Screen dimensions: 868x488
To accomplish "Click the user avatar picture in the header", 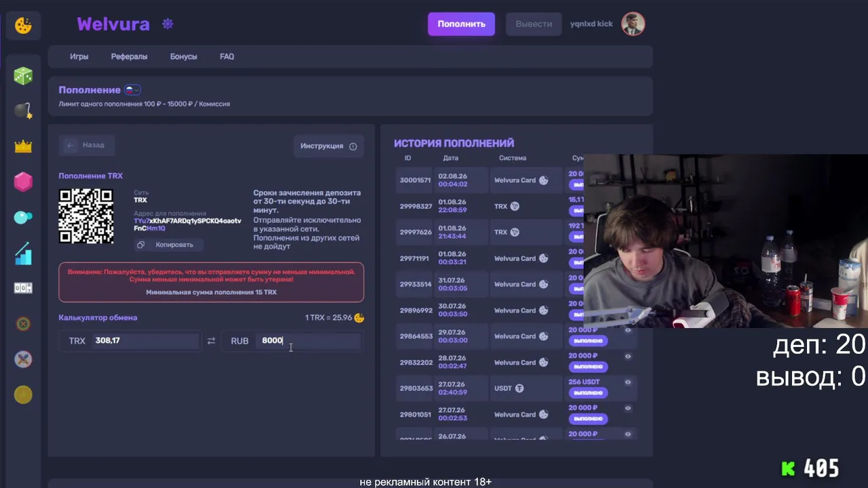I will [x=633, y=24].
